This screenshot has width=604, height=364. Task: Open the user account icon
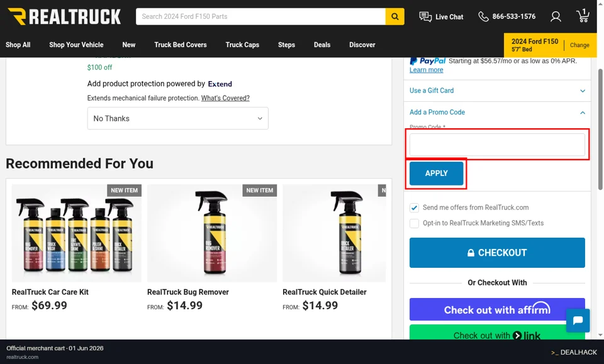(556, 16)
